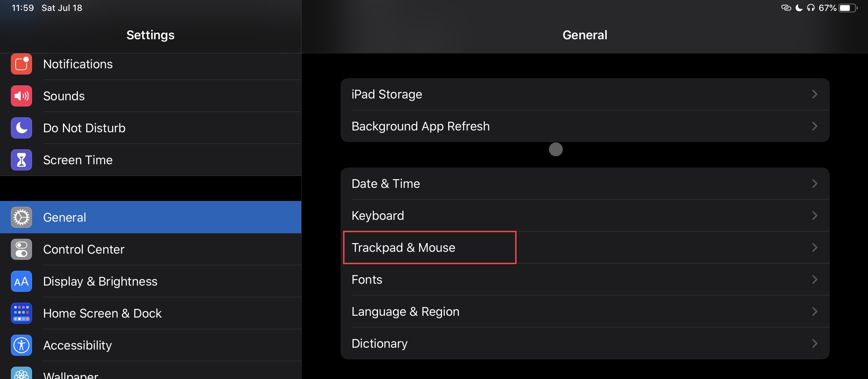Tap the Control Center toggles icon

(x=21, y=249)
